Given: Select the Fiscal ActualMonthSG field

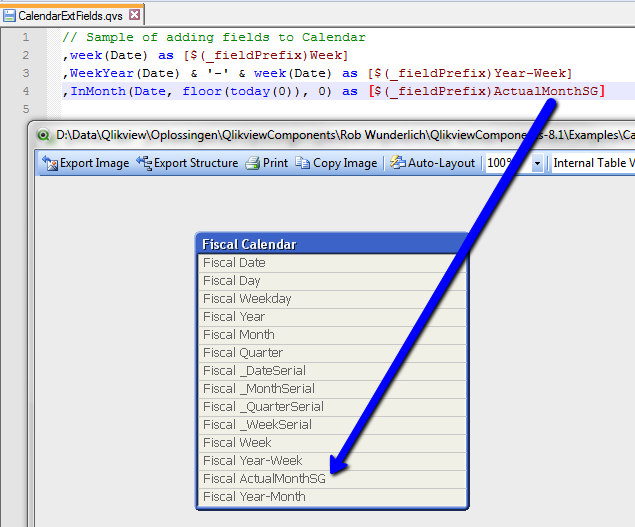Looking at the screenshot, I should click(x=332, y=479).
